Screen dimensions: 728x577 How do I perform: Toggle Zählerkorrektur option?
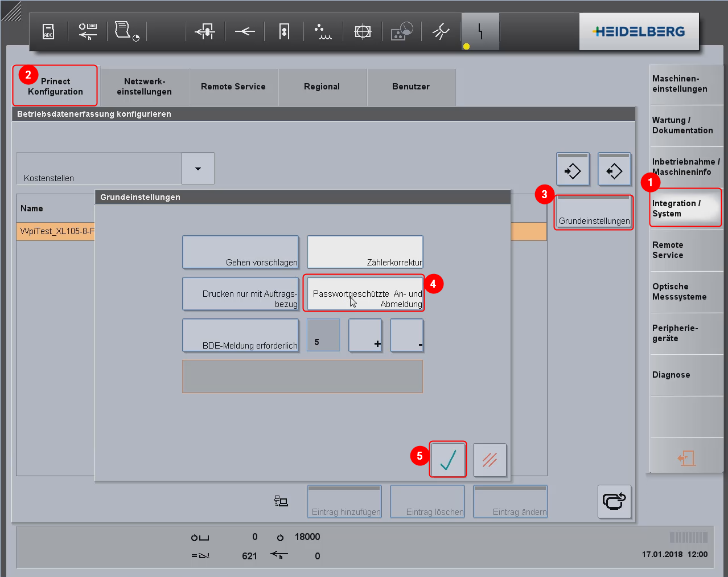tap(365, 252)
